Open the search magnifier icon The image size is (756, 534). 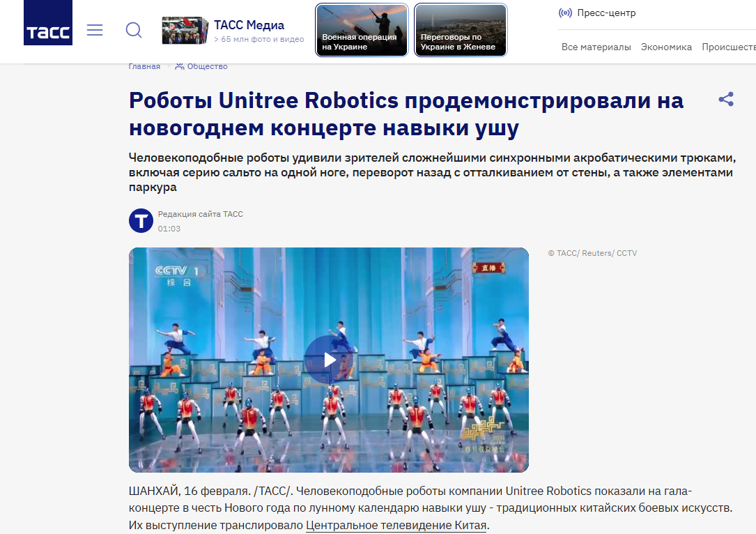click(134, 31)
